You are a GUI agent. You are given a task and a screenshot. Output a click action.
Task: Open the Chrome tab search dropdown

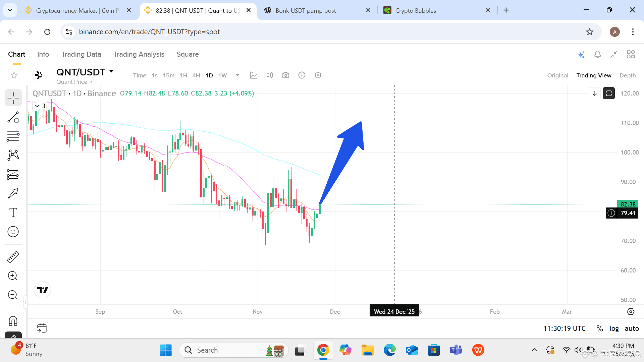[10, 10]
